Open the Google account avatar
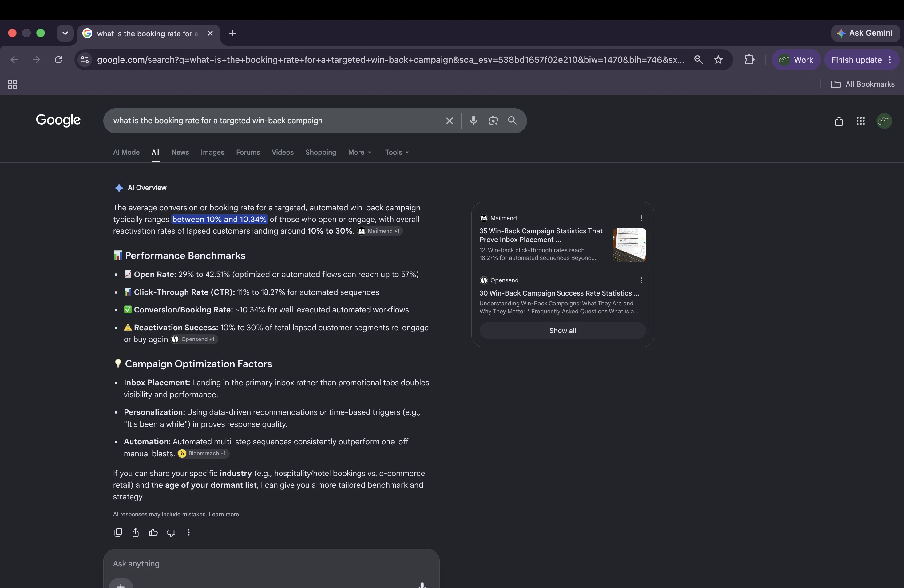The width and height of the screenshot is (904, 588). coord(884,121)
